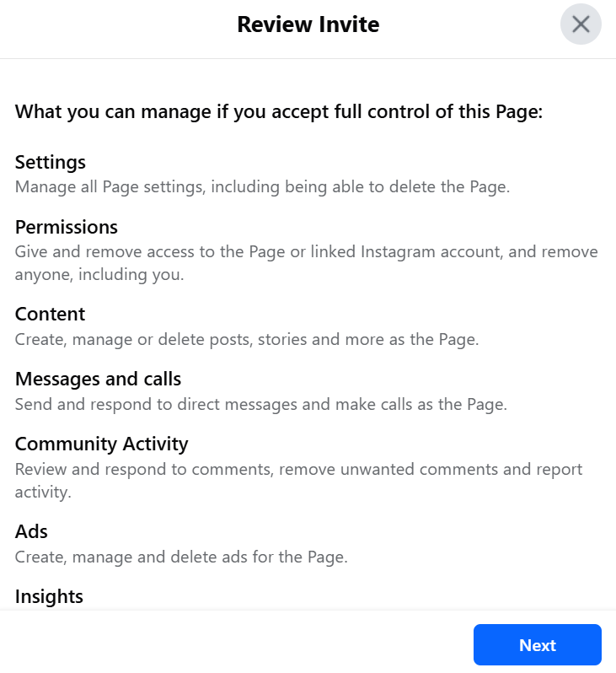The width and height of the screenshot is (616, 673).
Task: Click the 'Create, manage and delete ads' description
Action: click(x=181, y=557)
